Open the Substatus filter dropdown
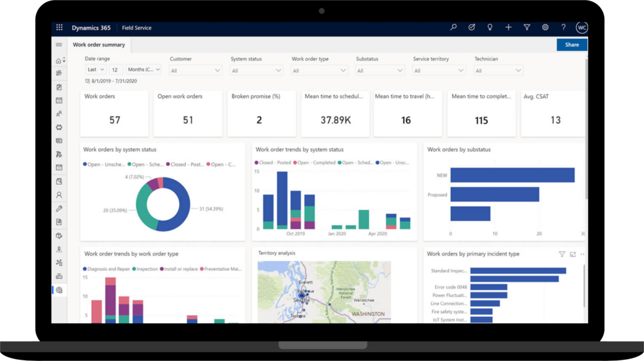The width and height of the screenshot is (644, 361). (x=380, y=70)
